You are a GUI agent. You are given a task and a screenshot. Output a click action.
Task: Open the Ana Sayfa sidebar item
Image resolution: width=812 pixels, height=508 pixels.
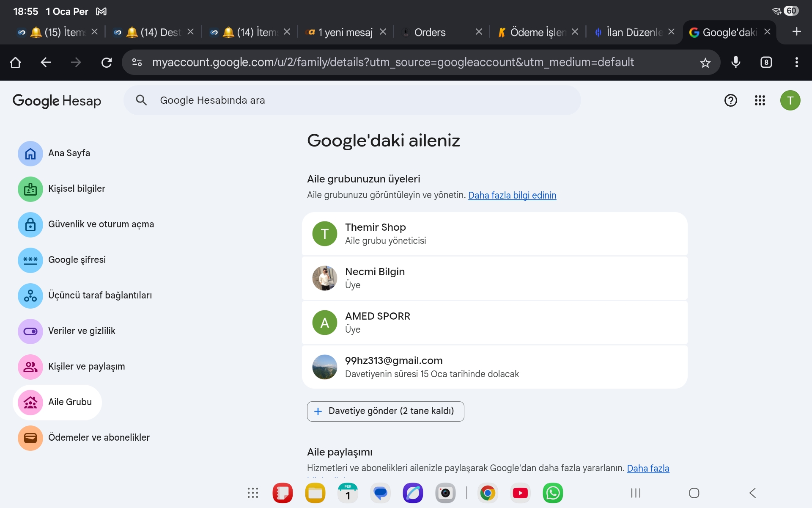(54, 153)
